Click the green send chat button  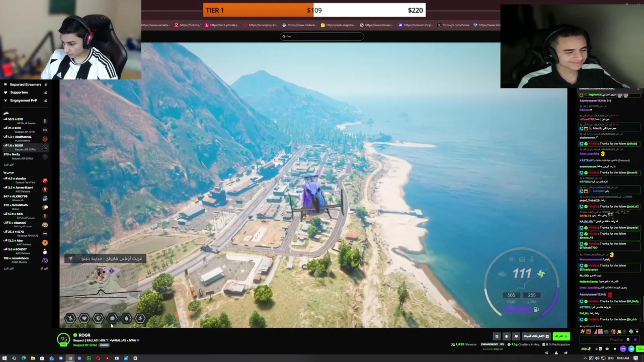tap(640, 348)
